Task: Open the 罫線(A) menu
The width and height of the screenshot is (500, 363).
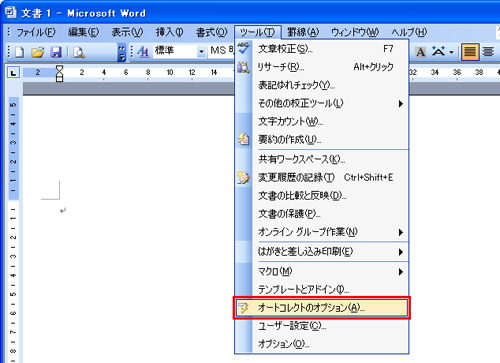Action: click(303, 32)
